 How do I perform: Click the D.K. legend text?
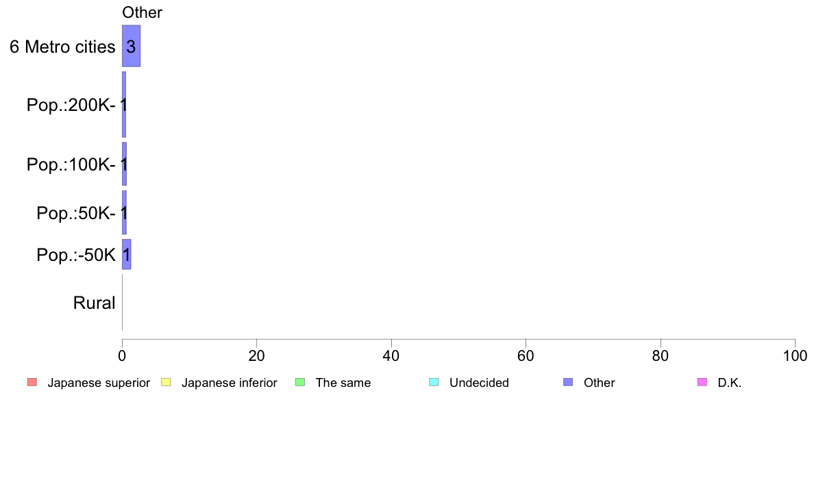pyautogui.click(x=730, y=383)
